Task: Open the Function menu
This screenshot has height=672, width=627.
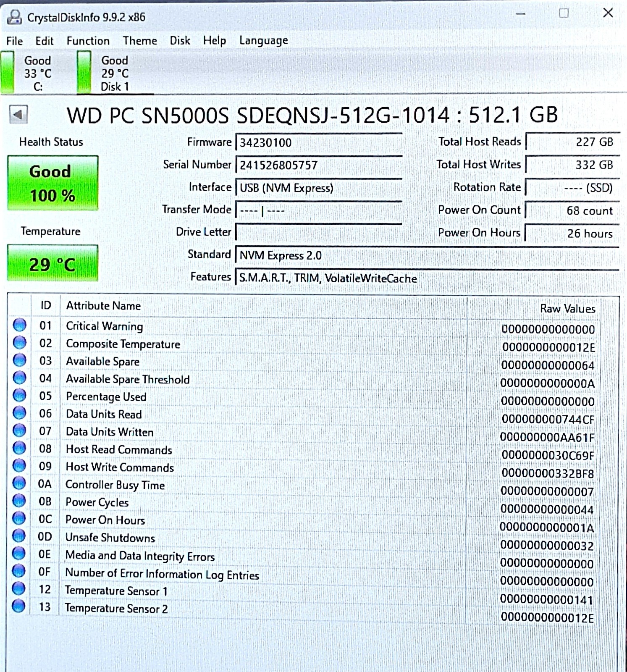Action: click(x=88, y=41)
